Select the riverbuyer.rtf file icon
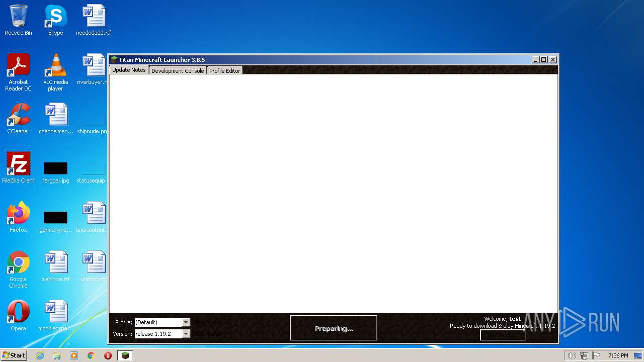The height and width of the screenshot is (362, 644). tap(93, 70)
